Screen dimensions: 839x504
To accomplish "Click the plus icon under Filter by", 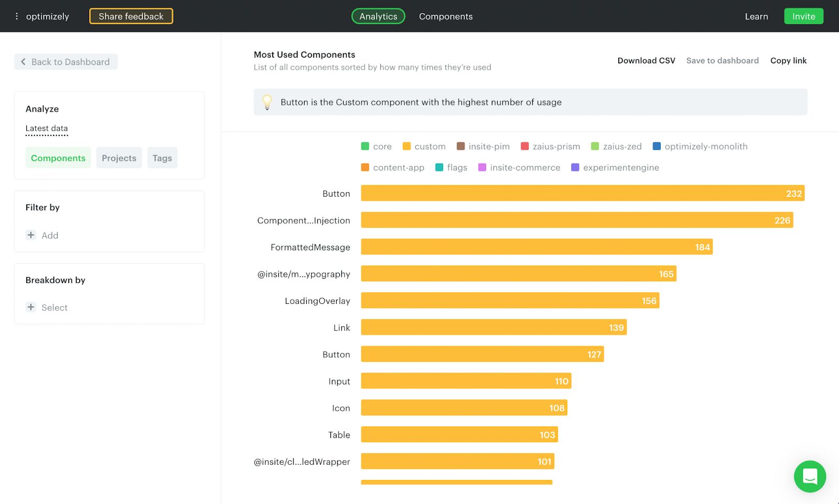I will 31,235.
